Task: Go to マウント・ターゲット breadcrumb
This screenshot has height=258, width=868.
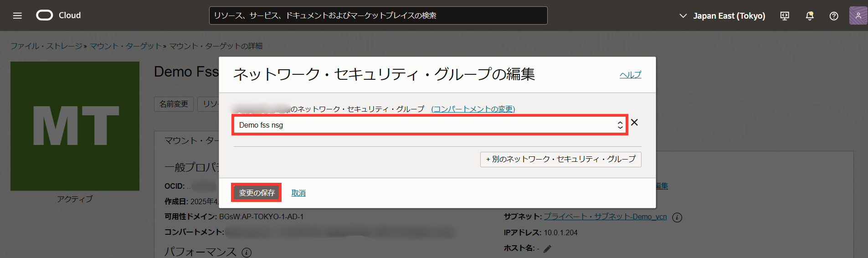Action: [126, 46]
